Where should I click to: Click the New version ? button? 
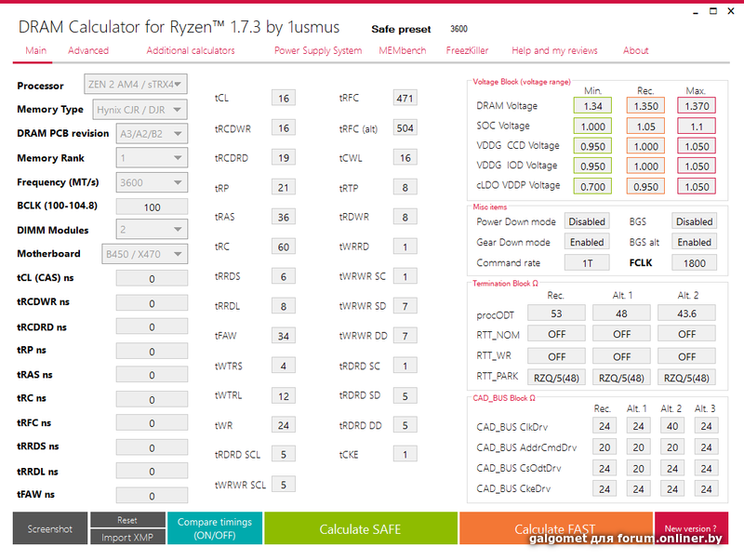[x=691, y=528]
